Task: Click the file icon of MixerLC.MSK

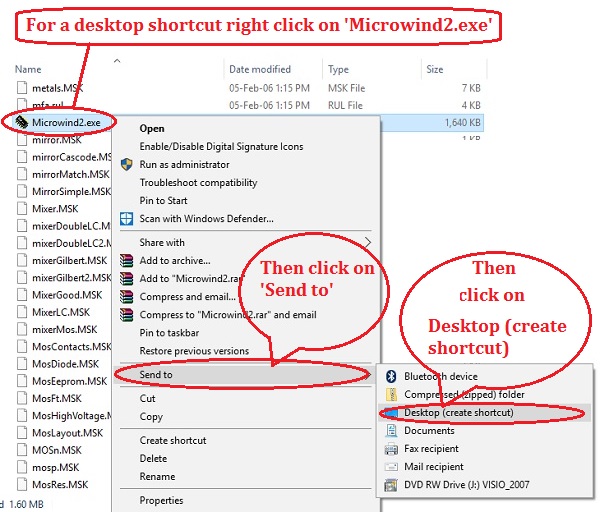Action: click(x=22, y=312)
